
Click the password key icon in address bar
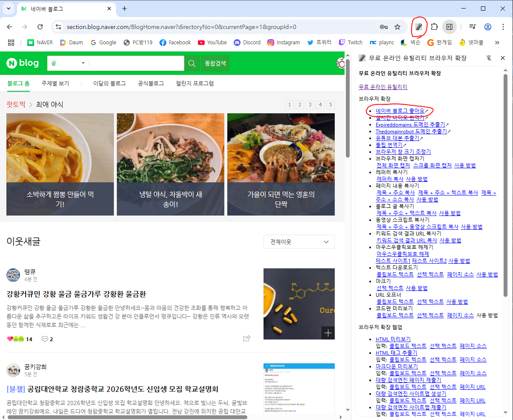(x=384, y=27)
